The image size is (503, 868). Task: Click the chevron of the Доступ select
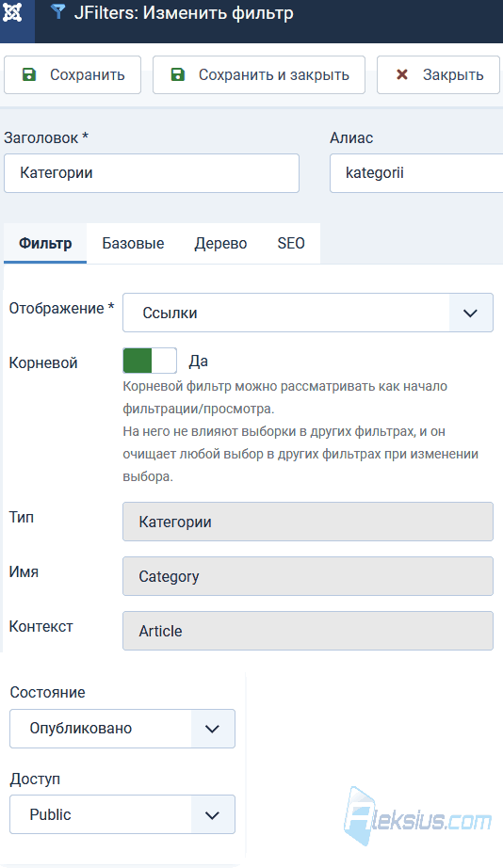pos(213,815)
